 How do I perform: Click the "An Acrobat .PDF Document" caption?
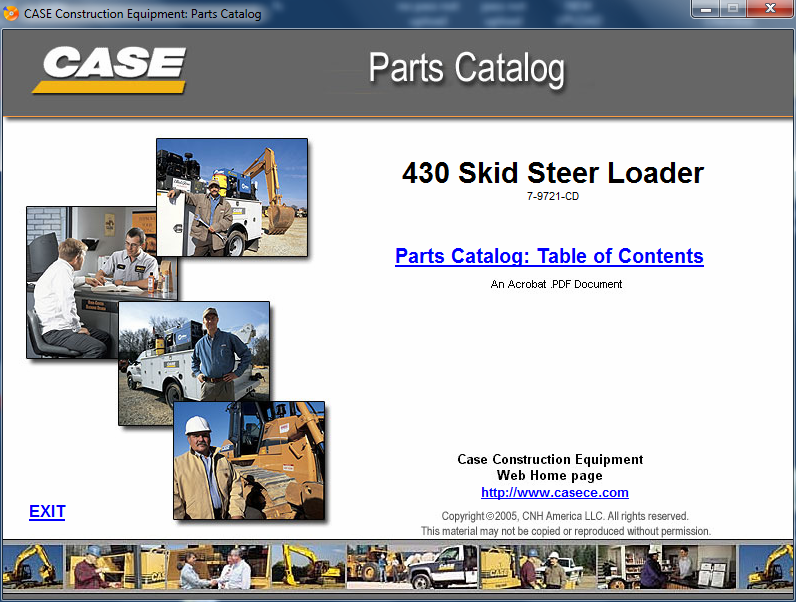(556, 284)
